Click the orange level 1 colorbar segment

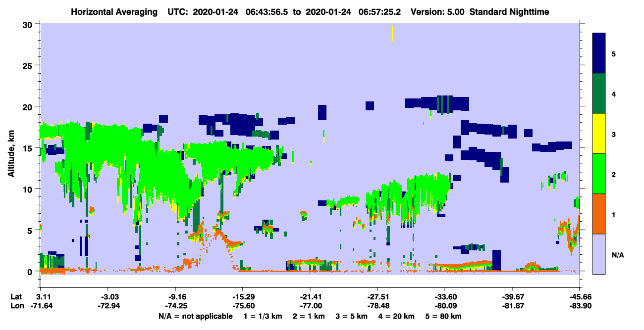599,213
